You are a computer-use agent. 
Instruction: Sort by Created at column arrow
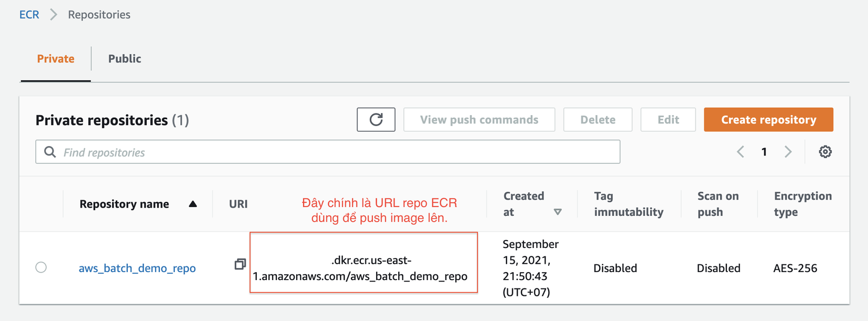[x=558, y=212]
